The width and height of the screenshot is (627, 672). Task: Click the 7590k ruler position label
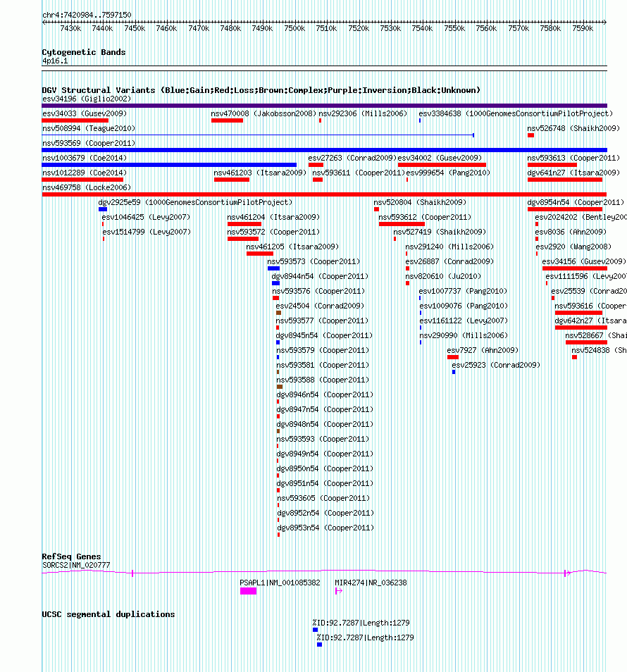click(x=583, y=28)
